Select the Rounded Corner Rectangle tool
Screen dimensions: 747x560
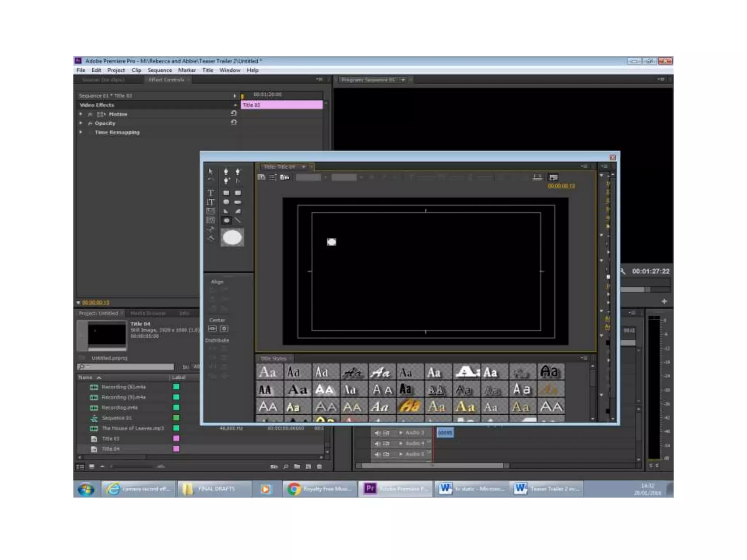(238, 192)
